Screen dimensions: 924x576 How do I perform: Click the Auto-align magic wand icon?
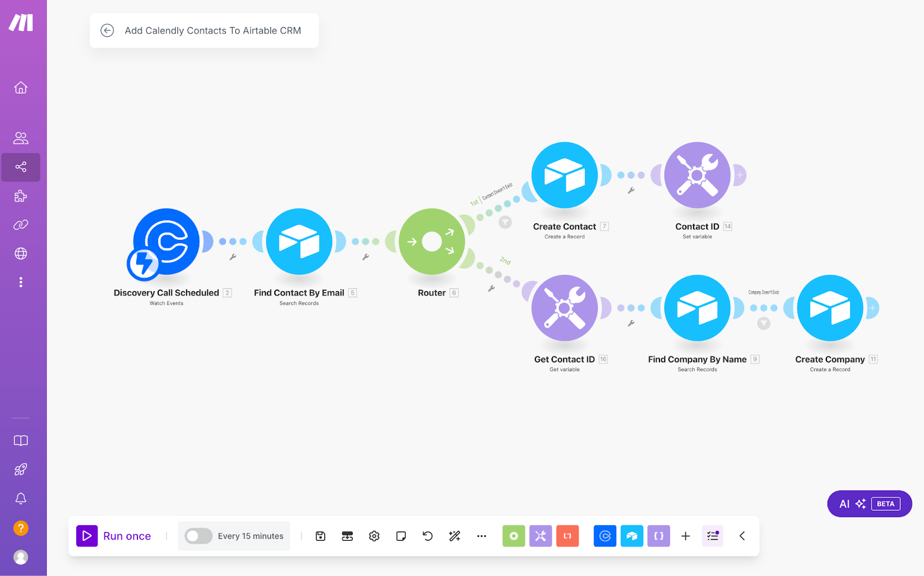pos(454,536)
